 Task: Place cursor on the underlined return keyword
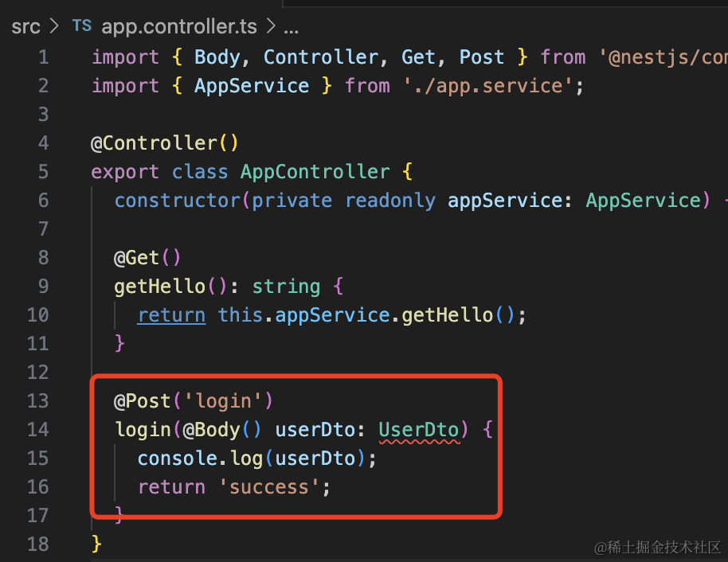pyautogui.click(x=171, y=315)
